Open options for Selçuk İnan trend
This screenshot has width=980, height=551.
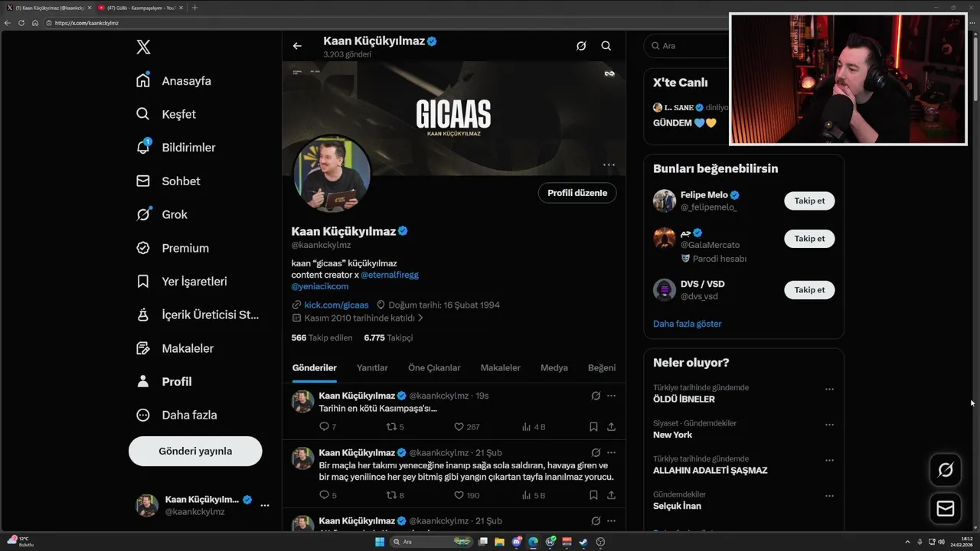[x=829, y=496]
